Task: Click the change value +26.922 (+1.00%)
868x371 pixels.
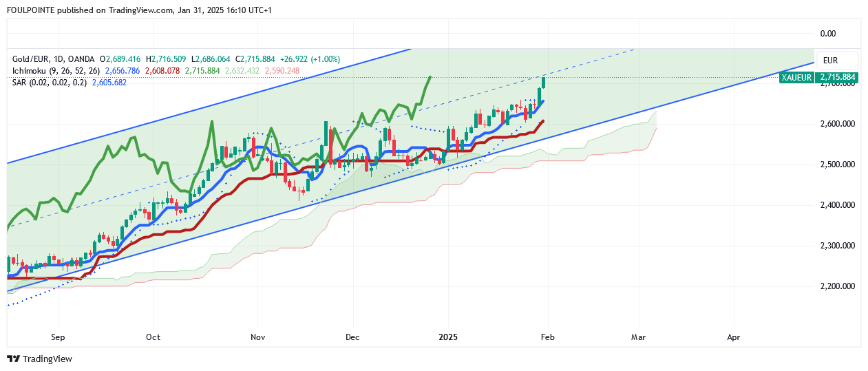Action: coord(310,60)
